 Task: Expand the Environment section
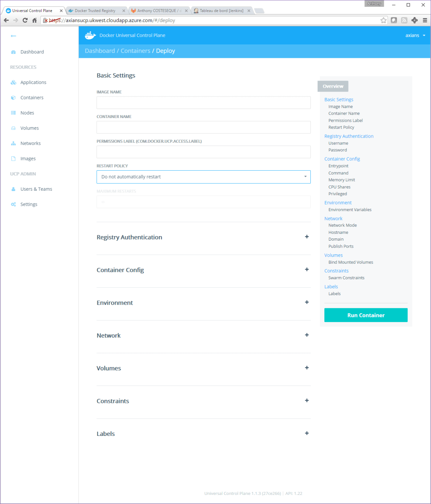(x=307, y=302)
